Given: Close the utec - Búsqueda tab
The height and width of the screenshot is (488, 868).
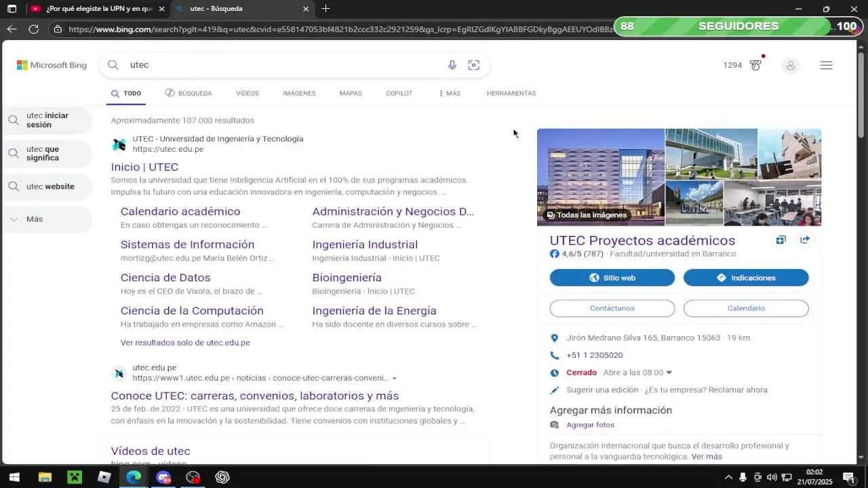Looking at the screenshot, I should point(306,9).
